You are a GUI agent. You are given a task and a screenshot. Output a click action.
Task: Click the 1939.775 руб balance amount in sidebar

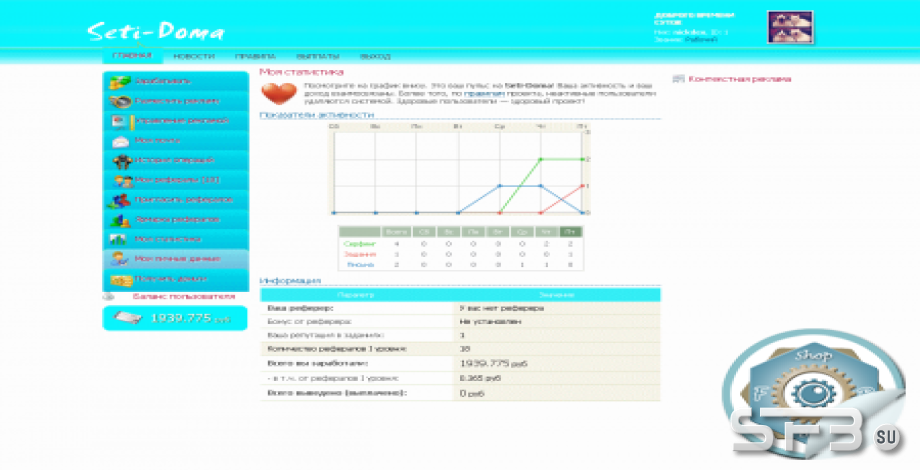191,318
